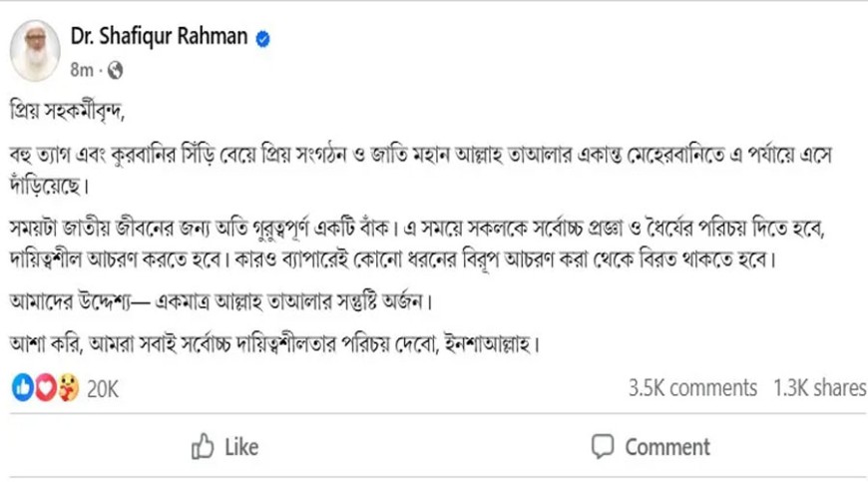Click the care hug reaction emoji
The image size is (868, 482).
(x=66, y=387)
